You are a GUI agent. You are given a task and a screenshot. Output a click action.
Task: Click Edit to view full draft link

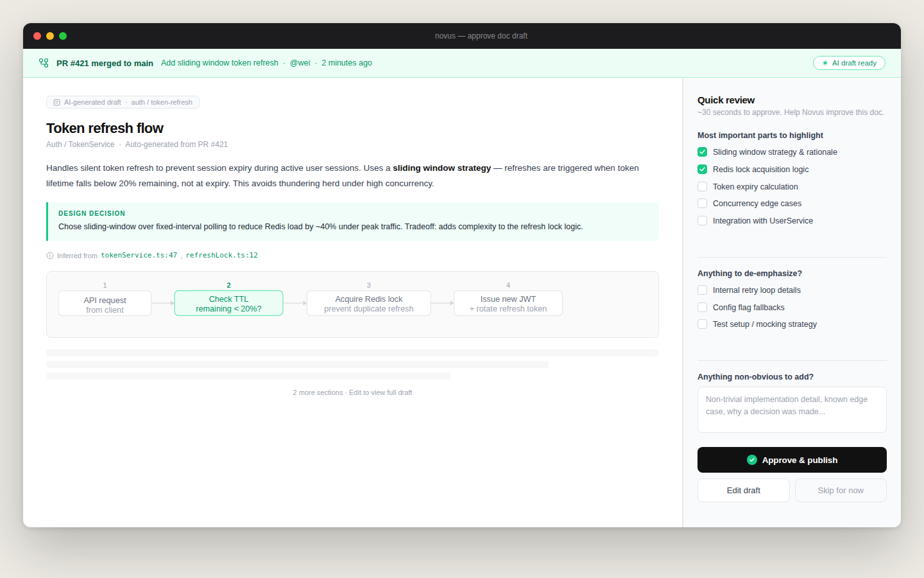381,392
